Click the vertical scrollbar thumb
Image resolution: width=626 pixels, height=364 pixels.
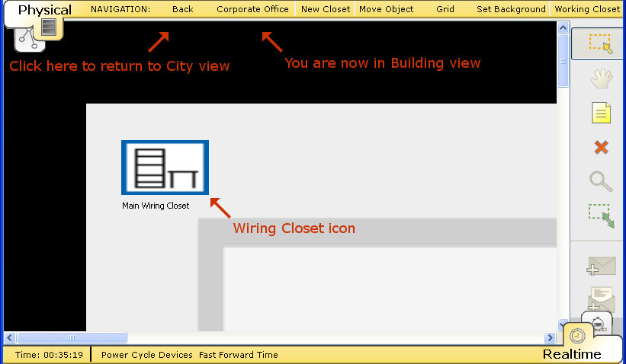(x=563, y=61)
